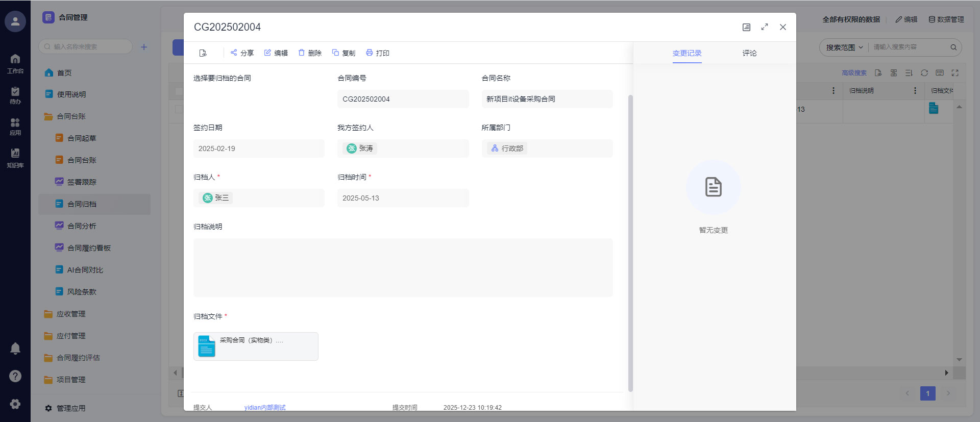Image resolution: width=980 pixels, height=422 pixels.
Task: Expand the dialog to full screen
Action: tap(765, 27)
